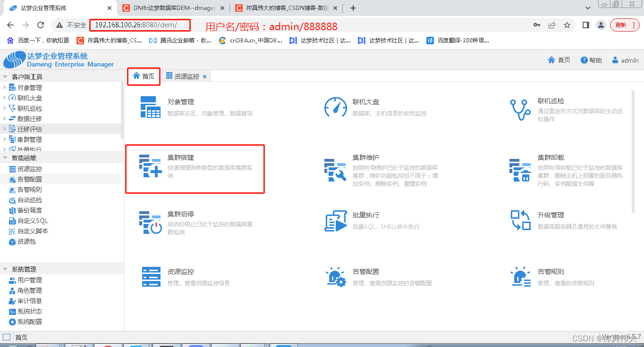Open 帮助 in the top-right header
This screenshot has height=347, width=644.
[x=591, y=60]
